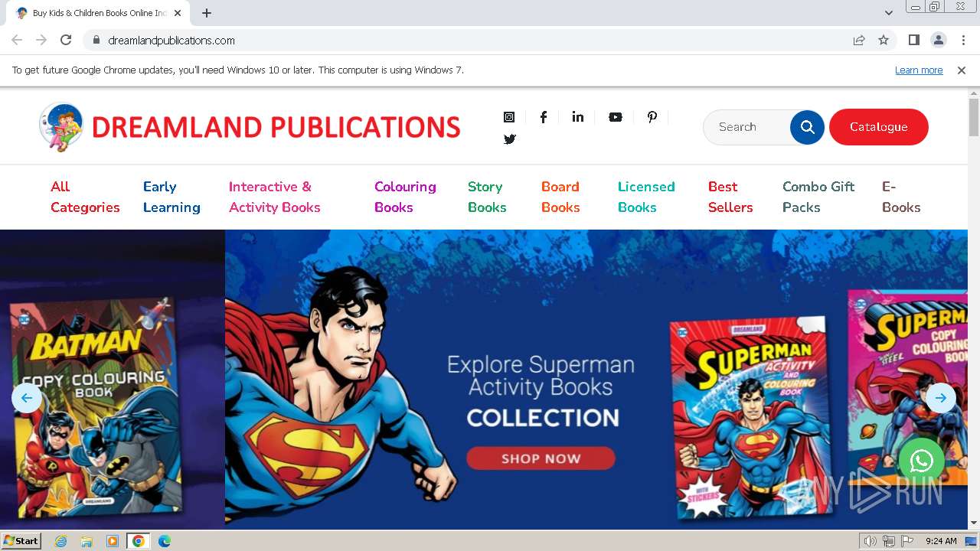Screen dimensions: 980x551
Task: Open Dreamland's Instagram page icon
Action: coord(509,117)
